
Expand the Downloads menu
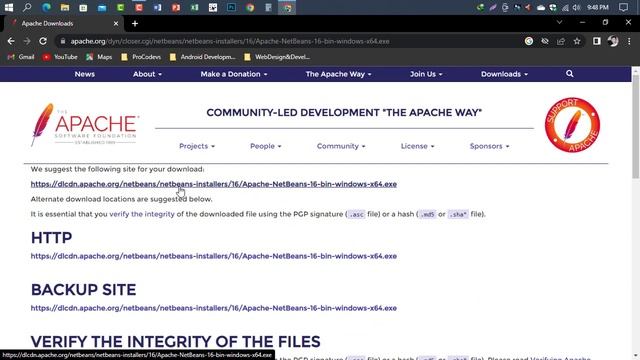pos(504,74)
